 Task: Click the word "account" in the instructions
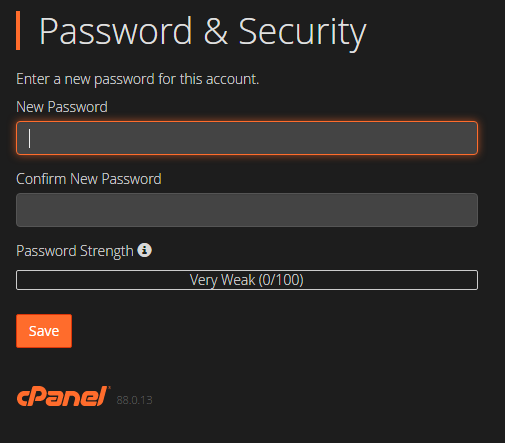[x=231, y=79]
